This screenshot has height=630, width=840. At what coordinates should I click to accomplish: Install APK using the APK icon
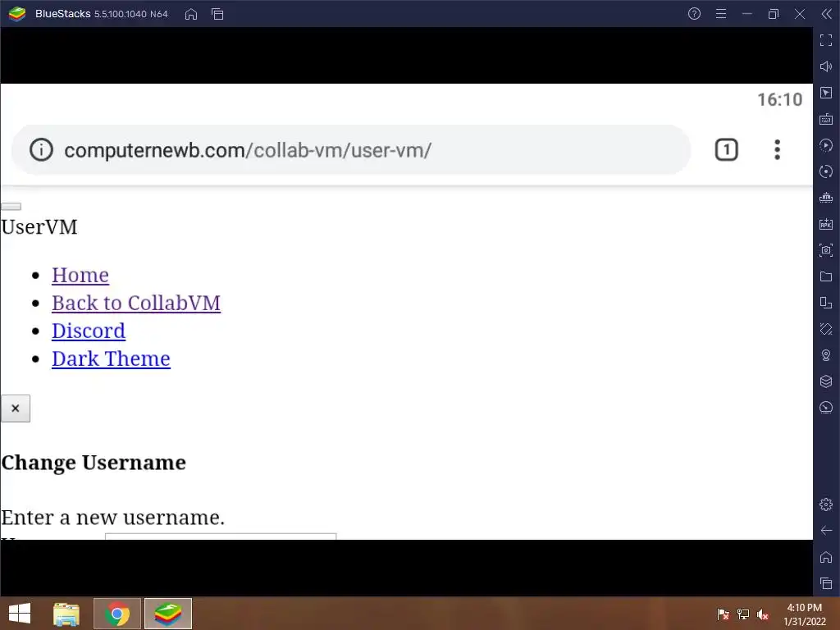826,224
